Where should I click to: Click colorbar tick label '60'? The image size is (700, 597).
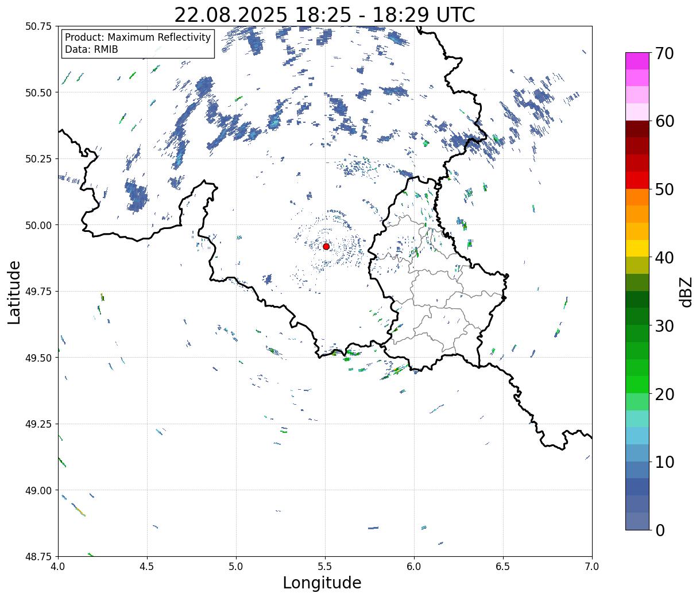(x=664, y=121)
